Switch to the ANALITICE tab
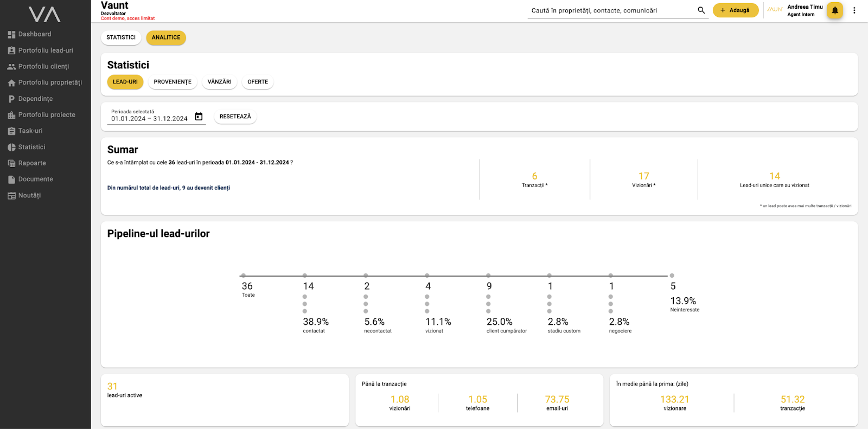The width and height of the screenshot is (868, 429). [166, 37]
